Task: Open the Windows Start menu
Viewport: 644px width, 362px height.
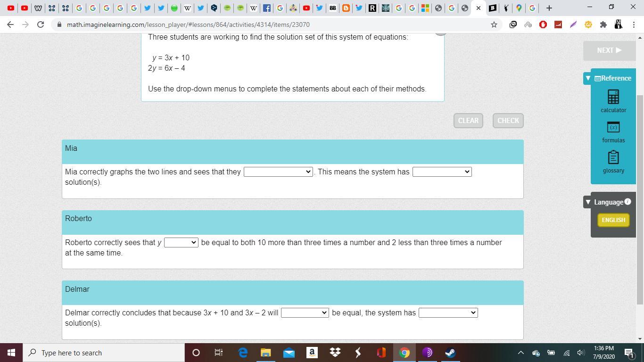Action: click(11, 353)
